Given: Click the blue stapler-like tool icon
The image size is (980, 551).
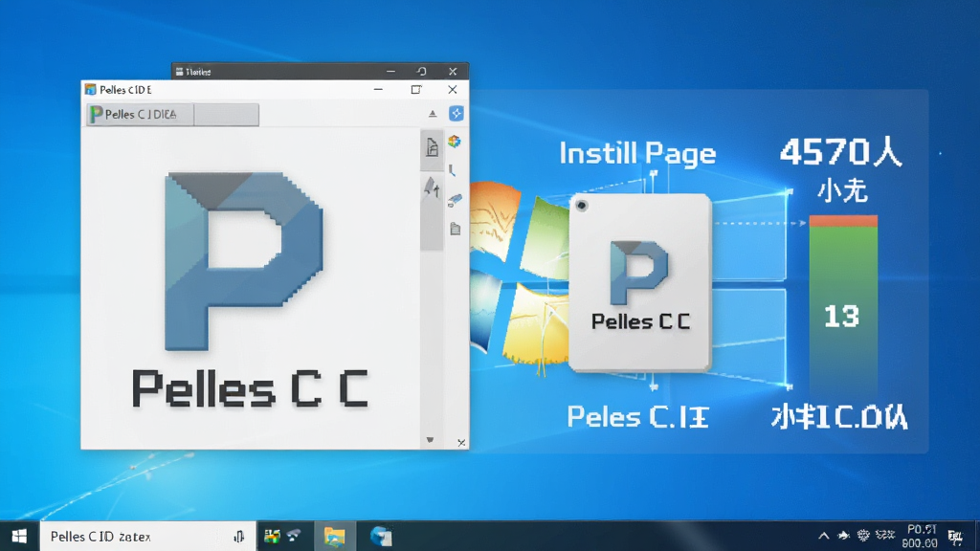Looking at the screenshot, I should click(x=455, y=200).
